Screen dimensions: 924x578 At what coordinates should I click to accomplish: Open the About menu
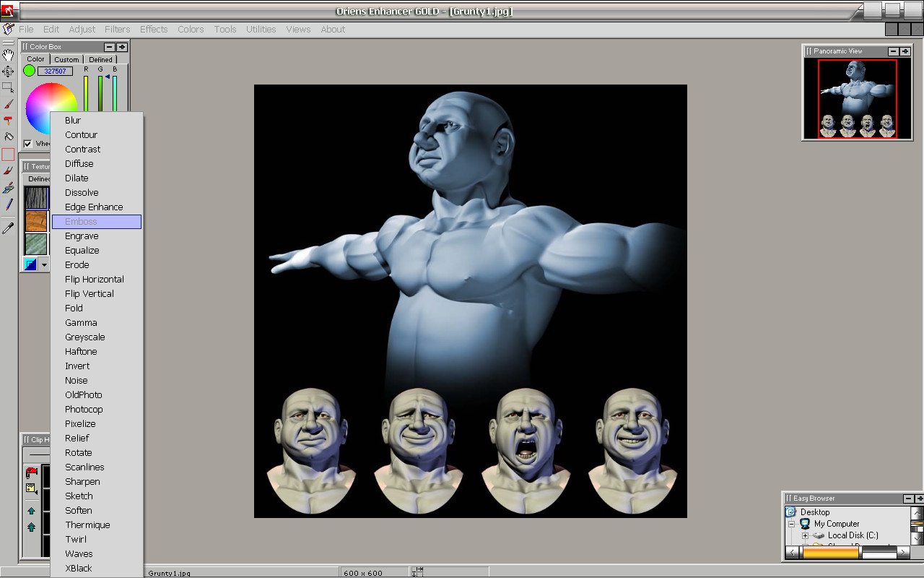tap(333, 30)
